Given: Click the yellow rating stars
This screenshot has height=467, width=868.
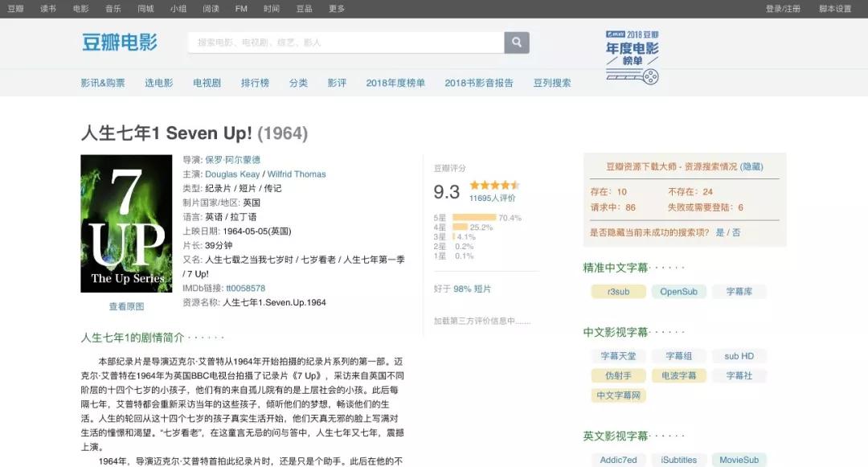Looking at the screenshot, I should pyautogui.click(x=495, y=183).
